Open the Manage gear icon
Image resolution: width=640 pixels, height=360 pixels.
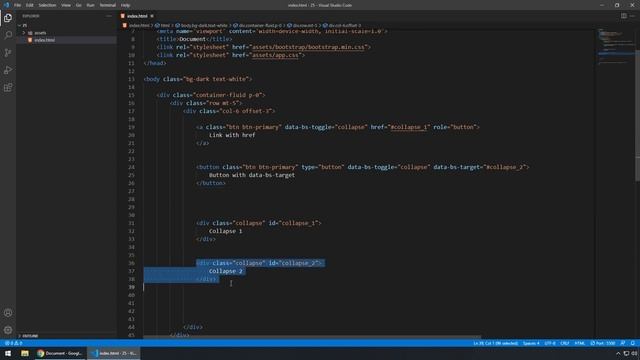[8, 330]
